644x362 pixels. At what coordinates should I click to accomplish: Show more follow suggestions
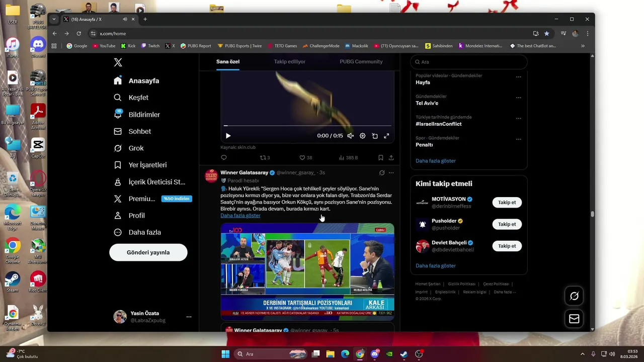[x=436, y=265]
